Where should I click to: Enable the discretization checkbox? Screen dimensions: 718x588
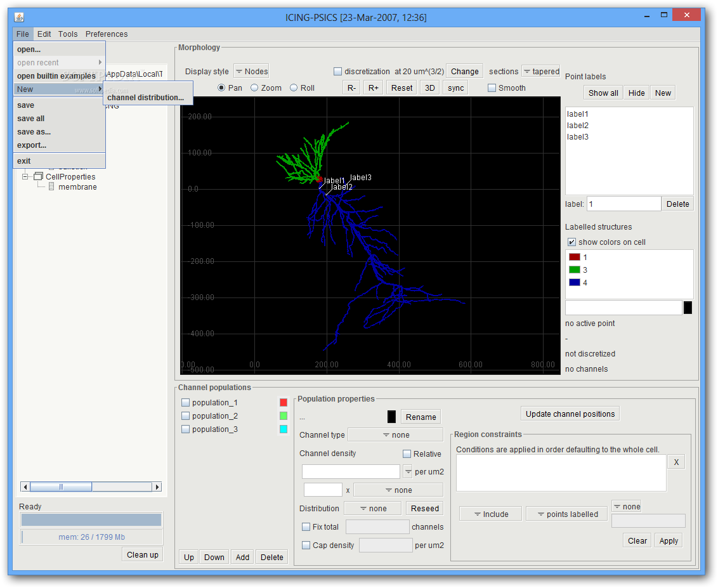tap(338, 72)
